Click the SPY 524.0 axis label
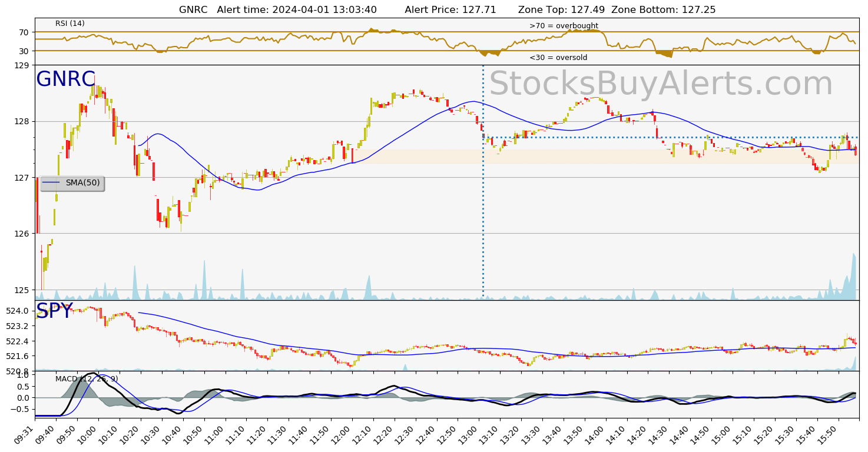 point(18,311)
